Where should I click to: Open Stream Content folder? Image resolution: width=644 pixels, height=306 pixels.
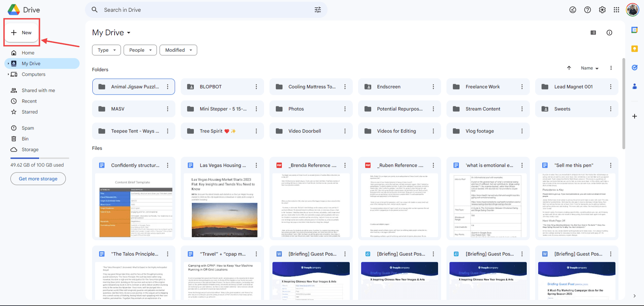click(488, 109)
